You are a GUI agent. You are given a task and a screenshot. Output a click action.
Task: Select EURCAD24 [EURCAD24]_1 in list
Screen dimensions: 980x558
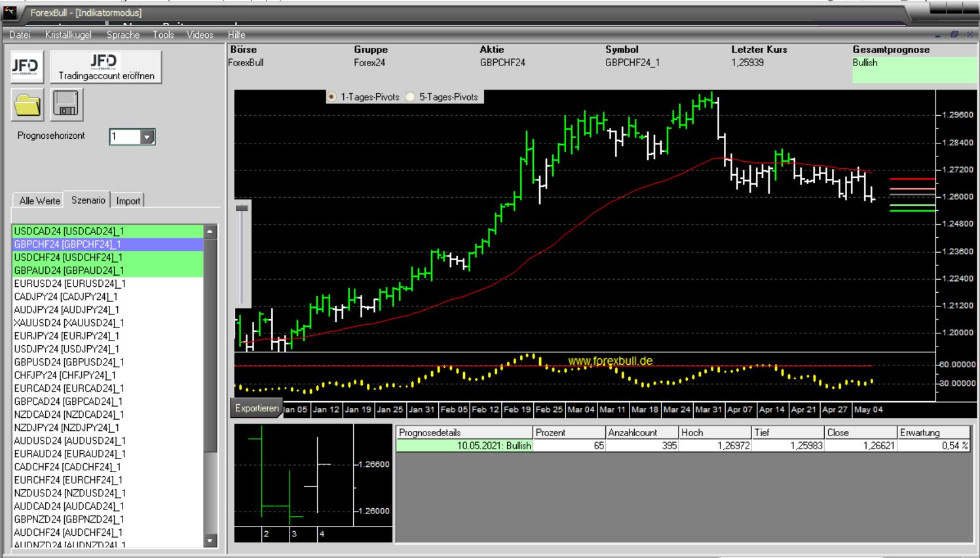click(x=108, y=388)
